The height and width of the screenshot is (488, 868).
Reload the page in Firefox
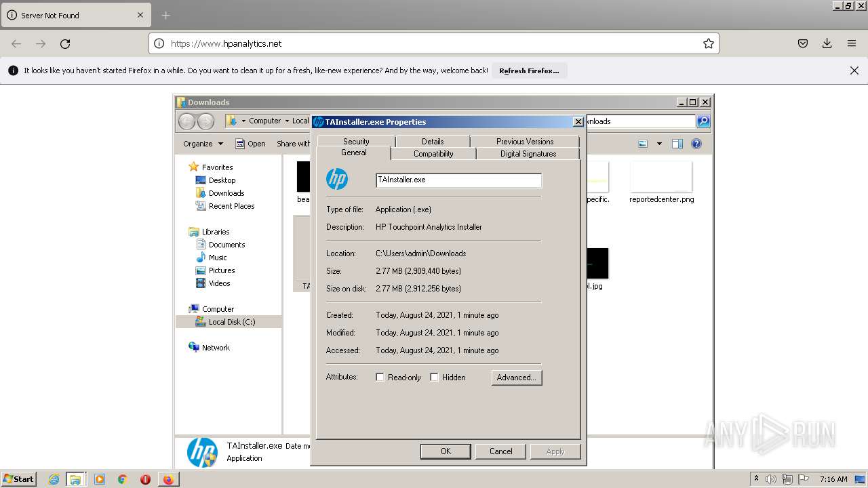click(65, 43)
